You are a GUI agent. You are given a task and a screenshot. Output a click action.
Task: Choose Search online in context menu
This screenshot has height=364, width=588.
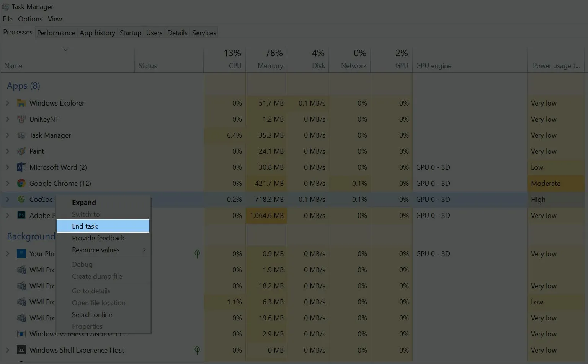click(103, 315)
